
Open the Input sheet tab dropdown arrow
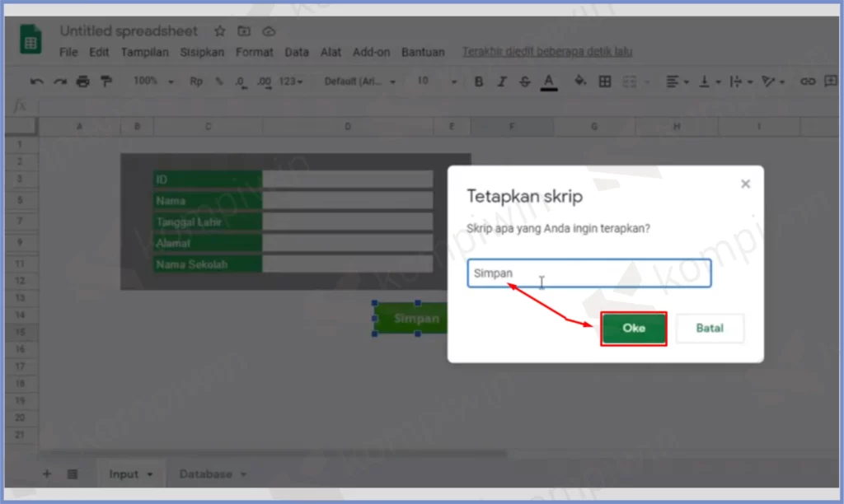[x=150, y=474]
